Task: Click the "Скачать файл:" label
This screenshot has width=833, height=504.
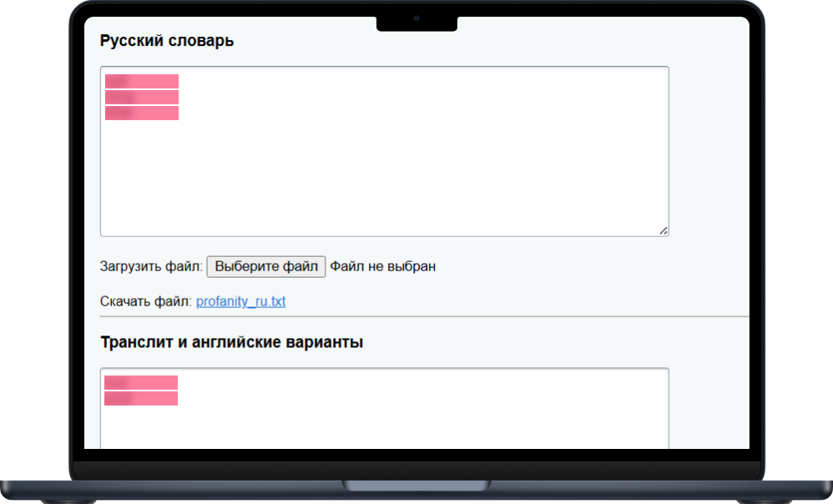Action: click(146, 301)
